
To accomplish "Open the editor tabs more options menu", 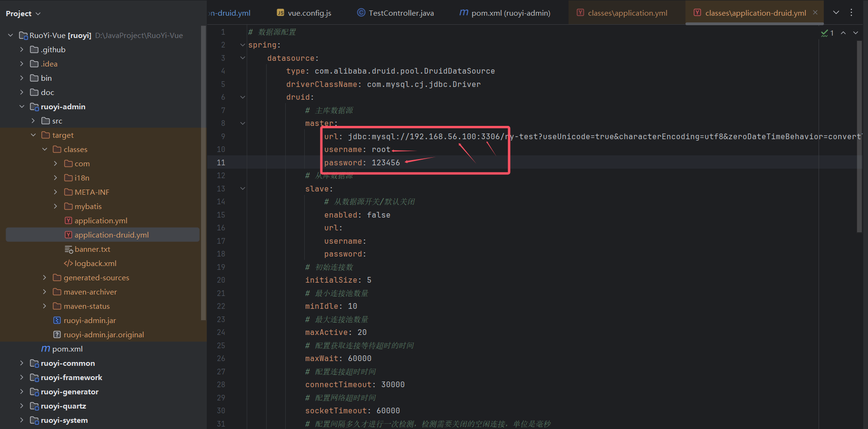I will coord(851,13).
